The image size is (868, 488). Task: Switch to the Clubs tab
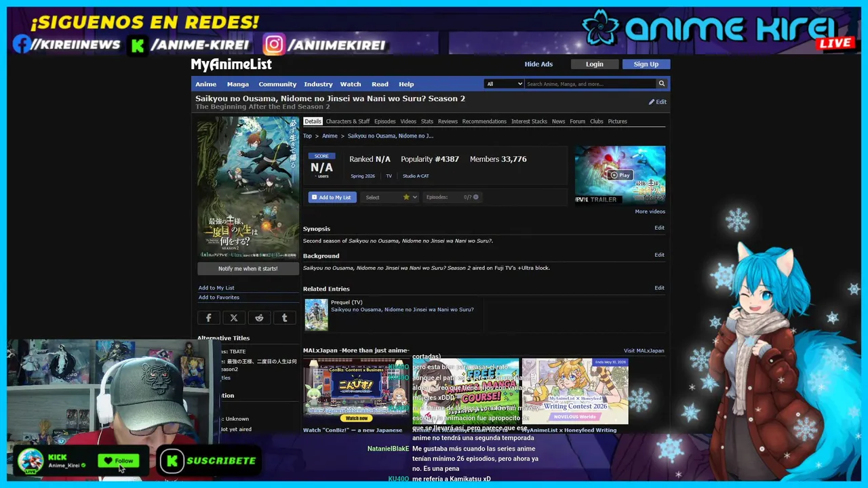[597, 121]
